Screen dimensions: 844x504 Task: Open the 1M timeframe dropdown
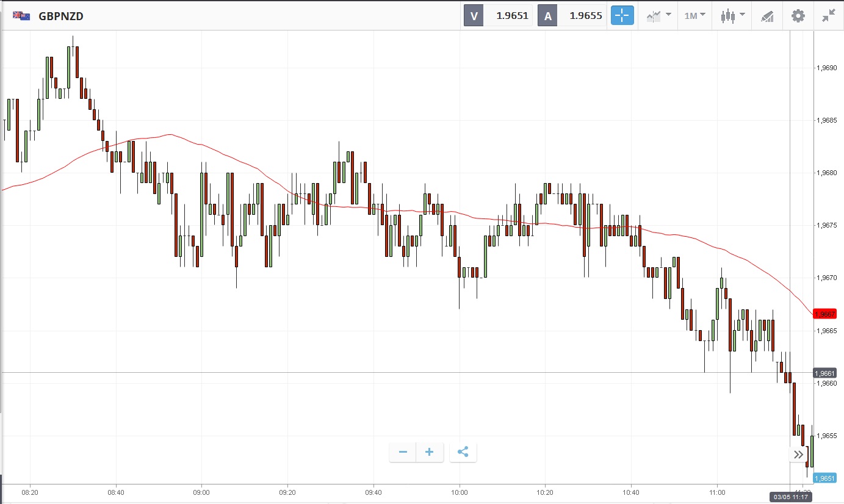(x=694, y=16)
